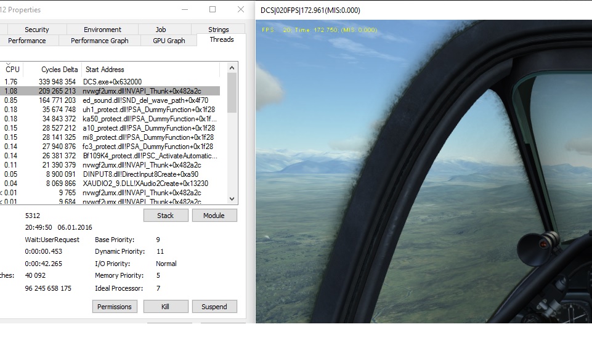Go to the Strings tab
Viewport: 592px width, 364px height.
218,30
